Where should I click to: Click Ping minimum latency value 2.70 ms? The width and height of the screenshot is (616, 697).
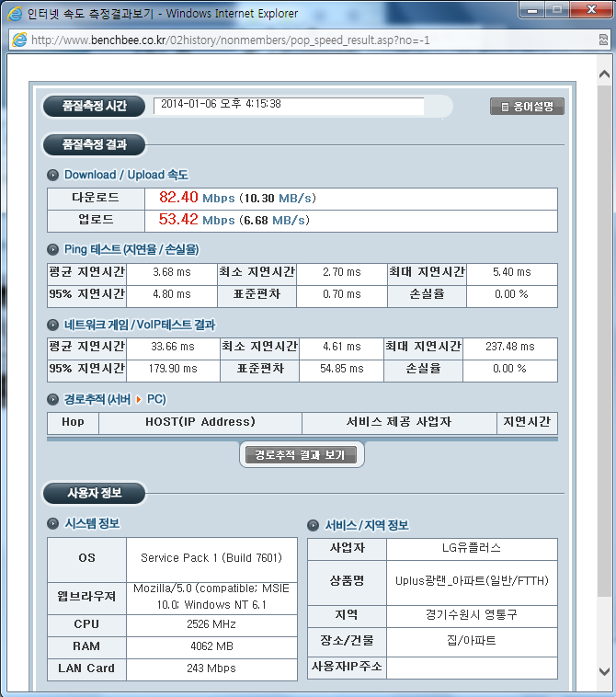342,272
